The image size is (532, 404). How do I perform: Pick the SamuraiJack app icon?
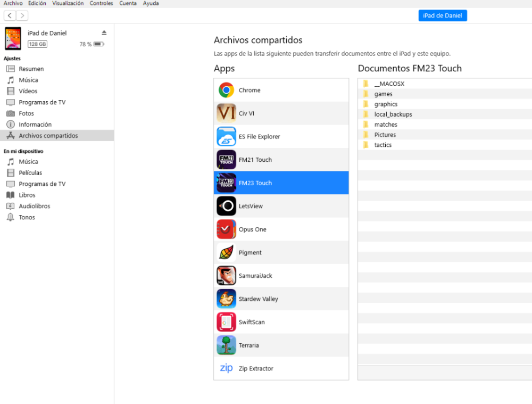tap(226, 276)
